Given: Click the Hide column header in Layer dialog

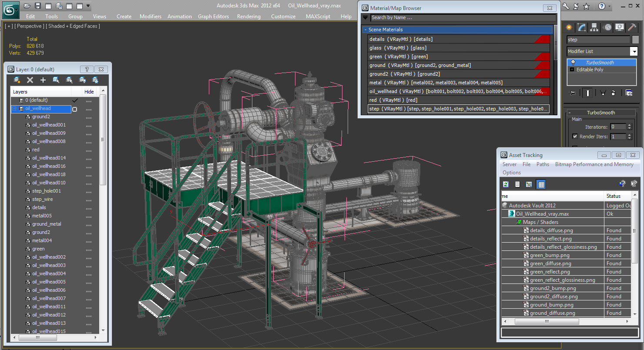Looking at the screenshot, I should coord(89,92).
